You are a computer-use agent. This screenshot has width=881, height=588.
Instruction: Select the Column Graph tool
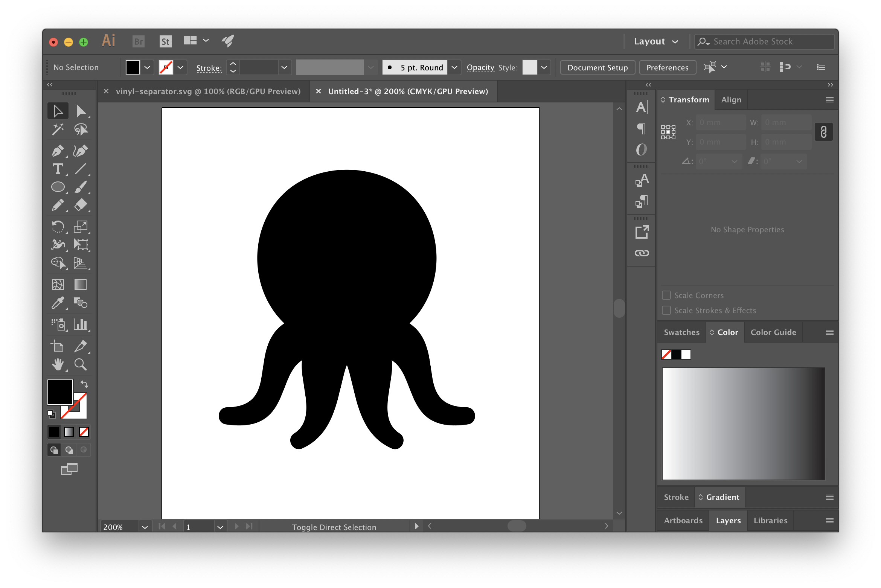(81, 324)
